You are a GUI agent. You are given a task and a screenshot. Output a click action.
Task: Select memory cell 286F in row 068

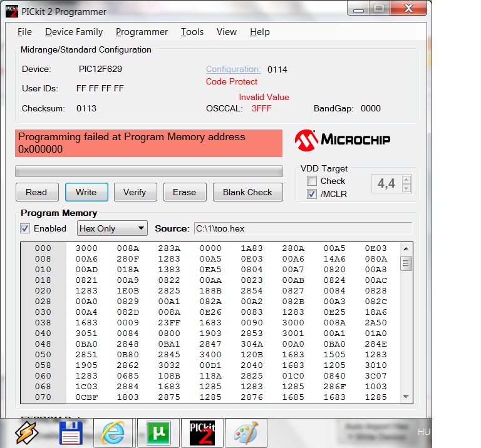click(334, 387)
